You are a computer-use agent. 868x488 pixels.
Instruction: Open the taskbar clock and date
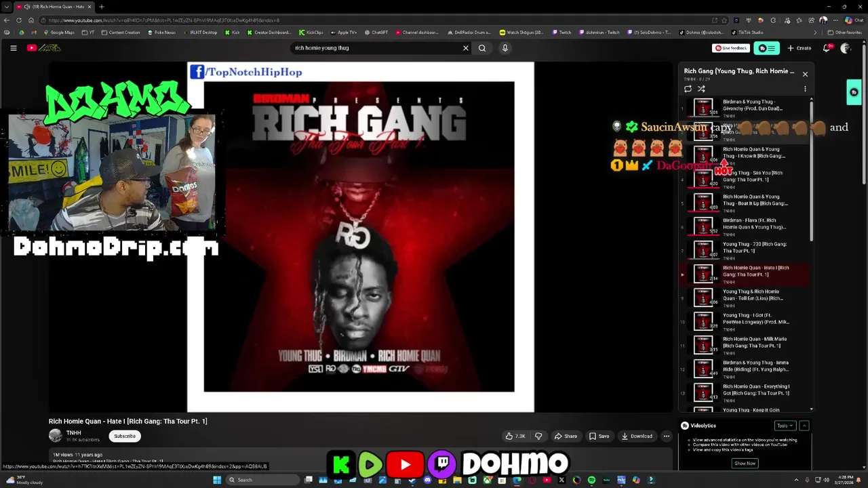[x=844, y=480]
